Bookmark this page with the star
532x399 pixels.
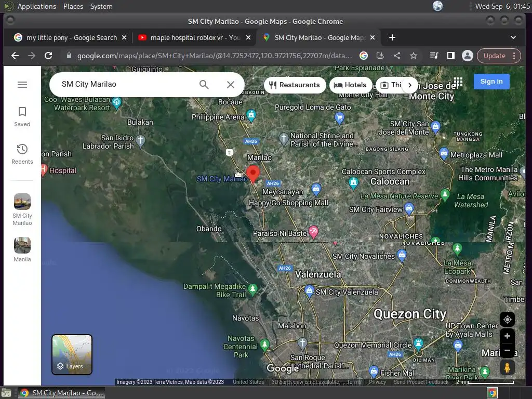coord(413,56)
